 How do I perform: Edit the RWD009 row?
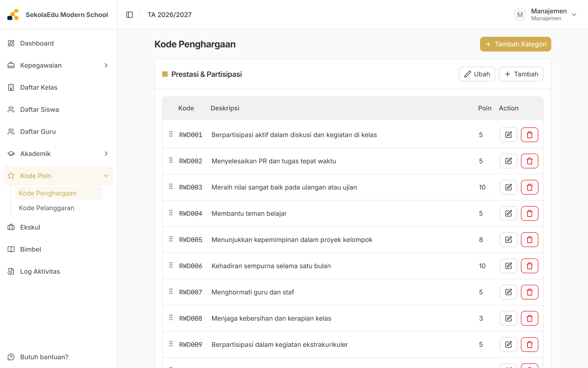pos(508,345)
